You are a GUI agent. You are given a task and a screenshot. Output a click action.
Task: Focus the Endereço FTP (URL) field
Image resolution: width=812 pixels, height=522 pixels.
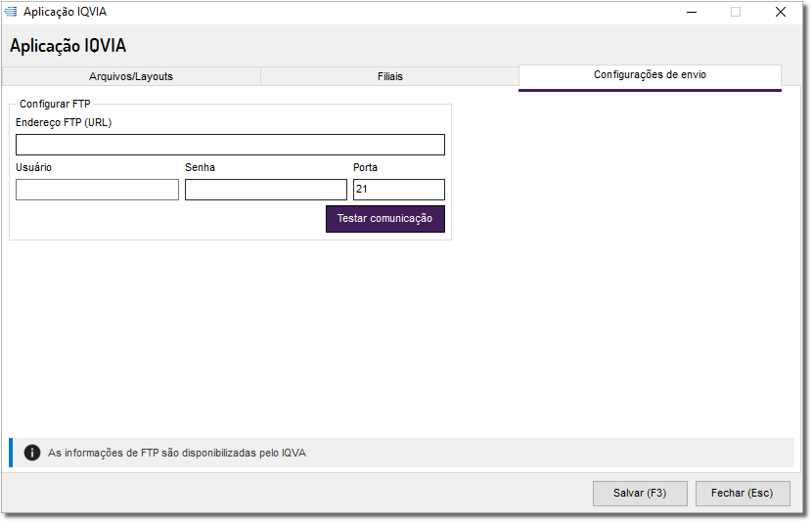[x=230, y=145]
